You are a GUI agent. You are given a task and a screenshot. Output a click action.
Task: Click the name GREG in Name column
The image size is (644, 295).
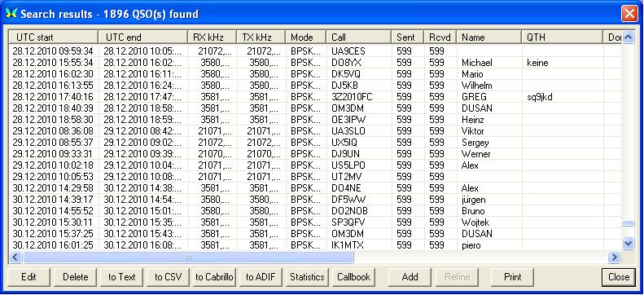click(474, 97)
